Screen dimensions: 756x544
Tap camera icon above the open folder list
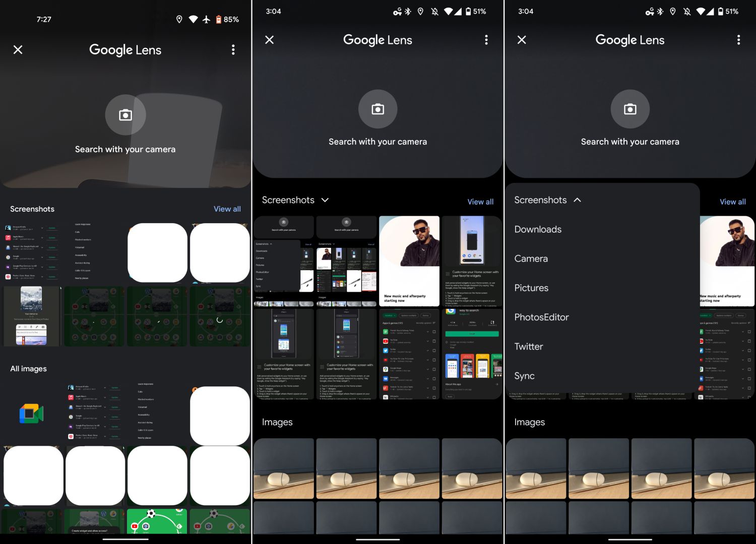click(x=629, y=109)
